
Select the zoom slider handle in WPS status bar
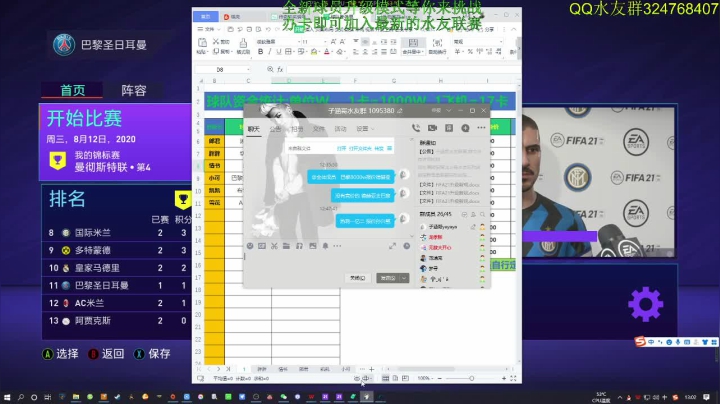472,378
